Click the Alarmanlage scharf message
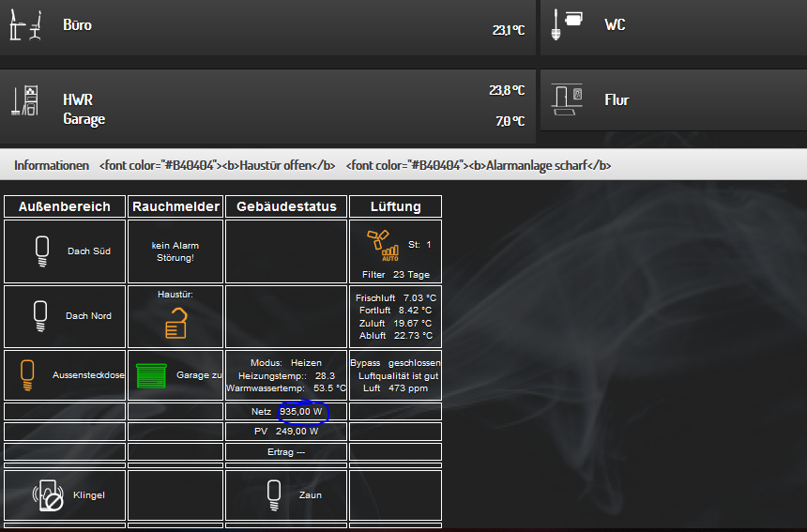The height and width of the screenshot is (532, 807). click(479, 165)
